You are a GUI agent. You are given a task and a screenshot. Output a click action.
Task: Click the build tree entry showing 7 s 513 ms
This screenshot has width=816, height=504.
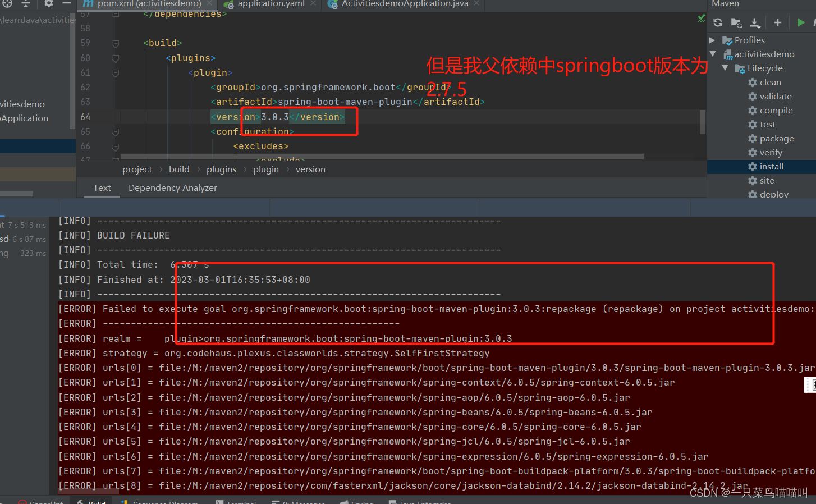point(24,225)
